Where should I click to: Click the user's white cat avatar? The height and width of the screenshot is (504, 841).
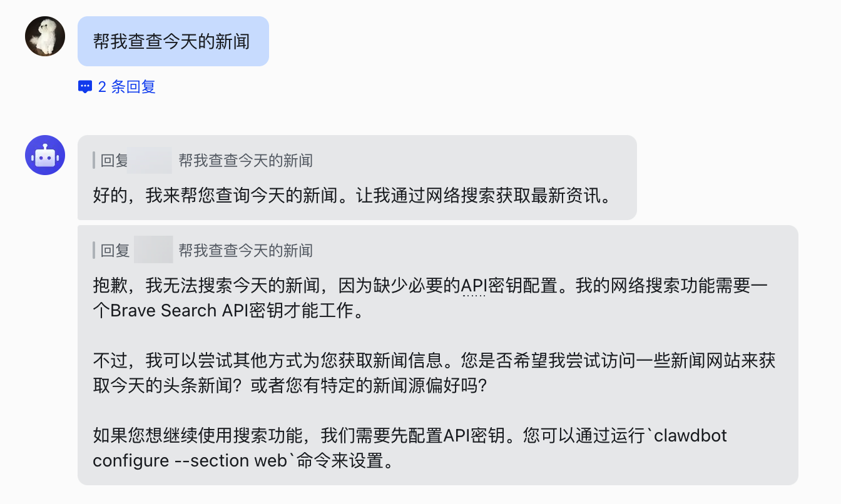[x=44, y=36]
